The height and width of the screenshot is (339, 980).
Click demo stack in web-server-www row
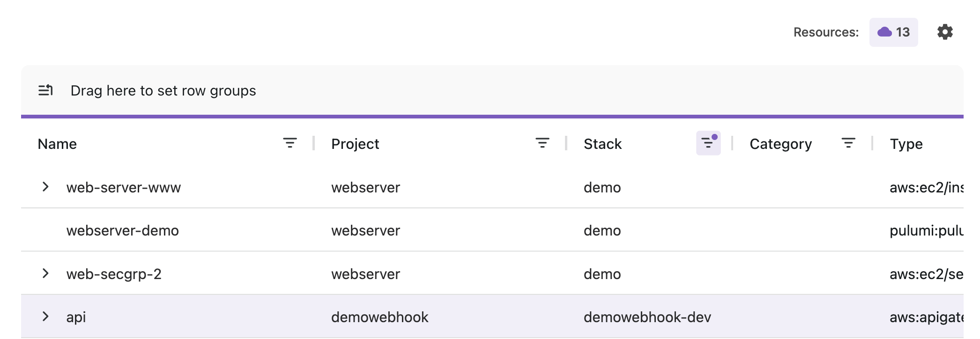click(x=602, y=187)
